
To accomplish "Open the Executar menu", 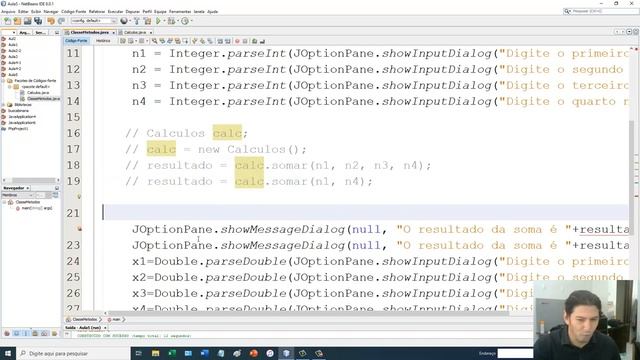I will 115,11.
